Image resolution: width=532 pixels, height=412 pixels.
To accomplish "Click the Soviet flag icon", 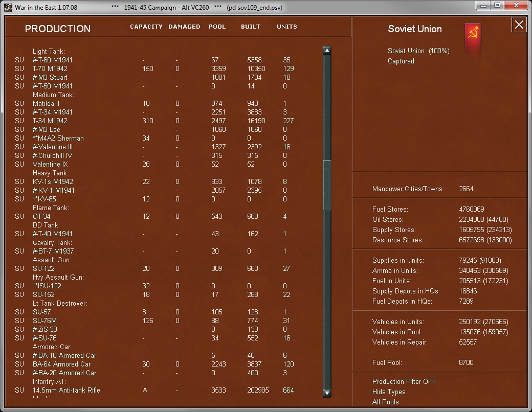I will coord(473,39).
